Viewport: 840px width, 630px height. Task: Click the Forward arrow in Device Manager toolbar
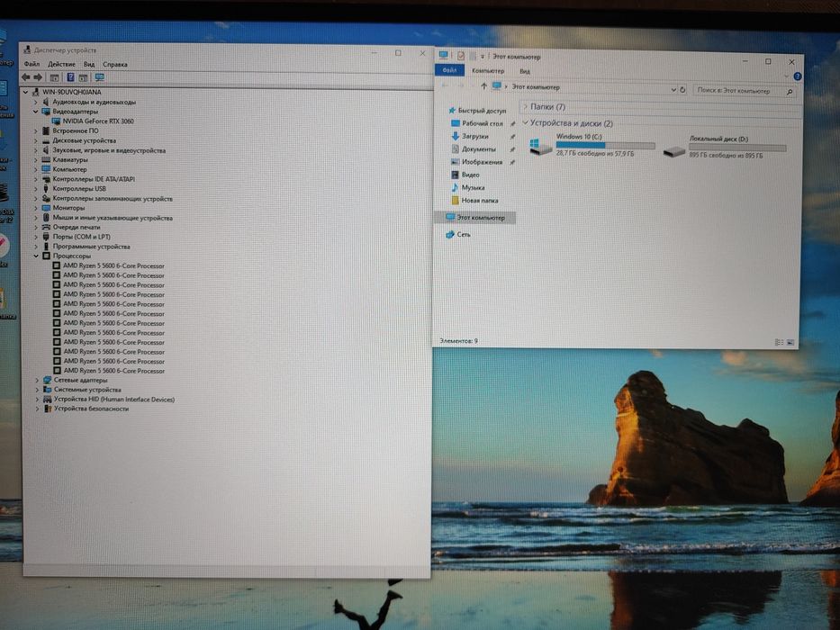(38, 77)
